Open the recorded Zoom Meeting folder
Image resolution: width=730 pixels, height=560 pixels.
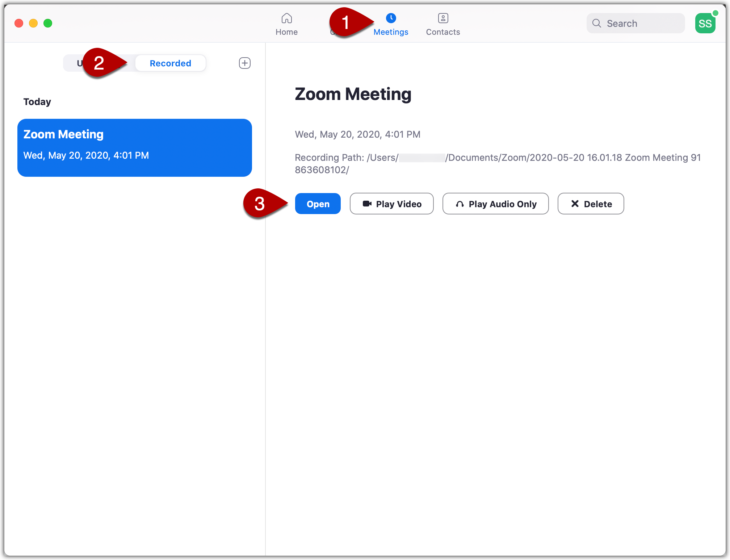point(318,204)
